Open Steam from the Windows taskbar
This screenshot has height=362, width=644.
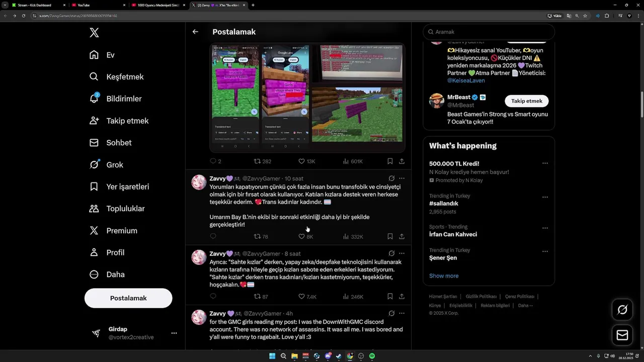[x=339, y=356]
